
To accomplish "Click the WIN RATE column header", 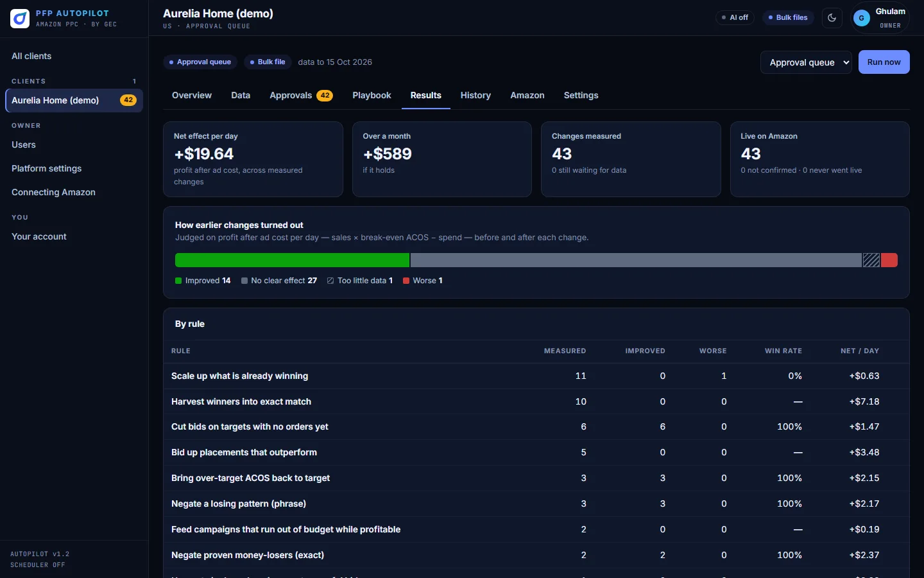I will click(x=783, y=351).
